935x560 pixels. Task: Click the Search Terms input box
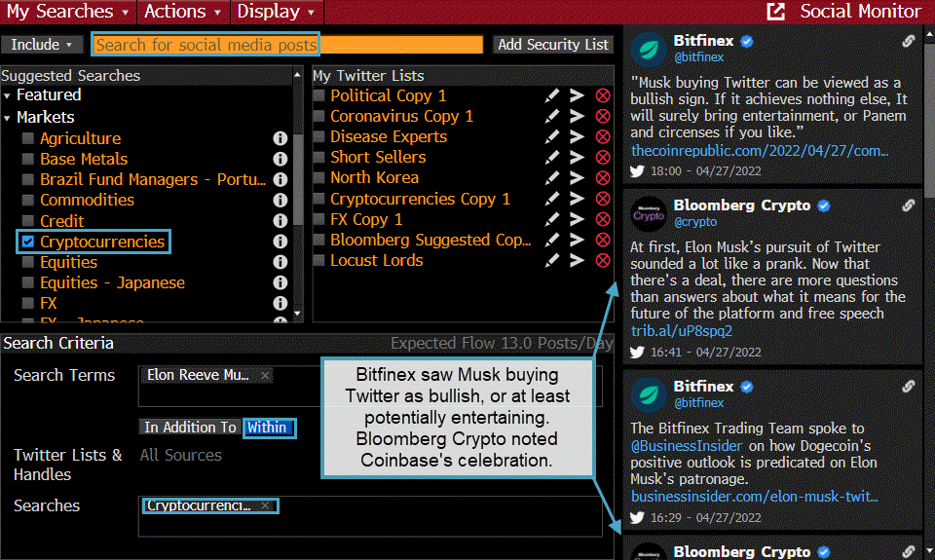coord(370,386)
